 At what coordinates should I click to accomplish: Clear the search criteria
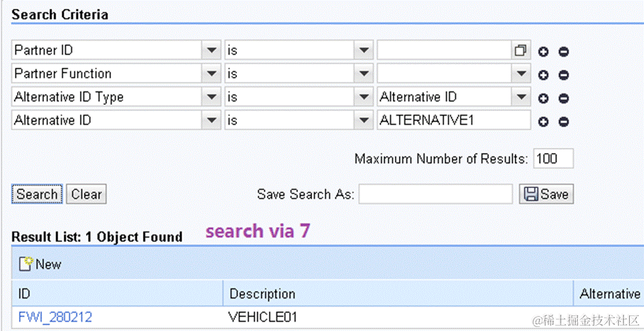(x=86, y=194)
